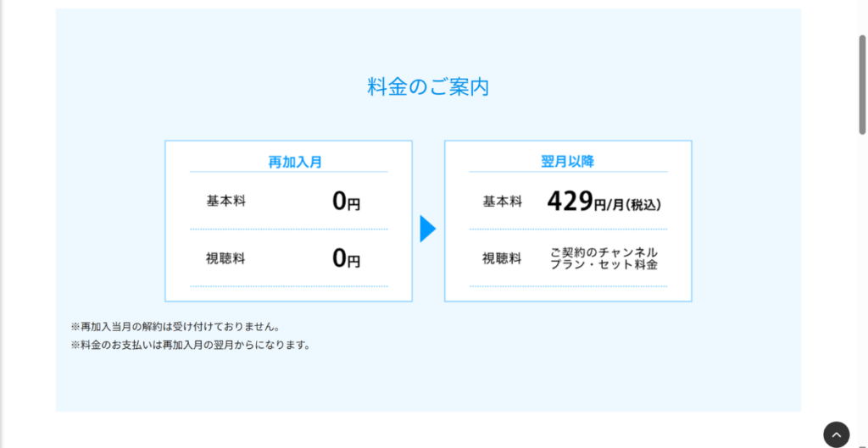Click ご契約のチャンネルプラン・セット料金 text
This screenshot has height=448, width=868.
pyautogui.click(x=604, y=259)
